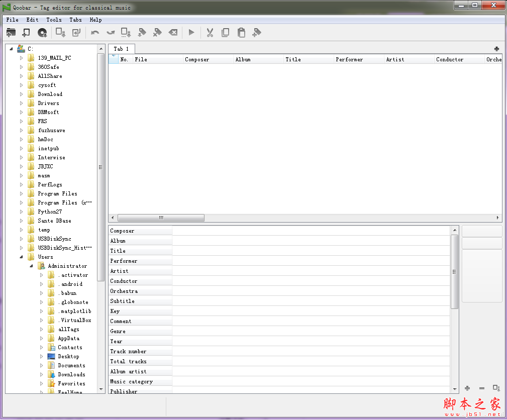Expand the Program Files folder

pos(22,193)
